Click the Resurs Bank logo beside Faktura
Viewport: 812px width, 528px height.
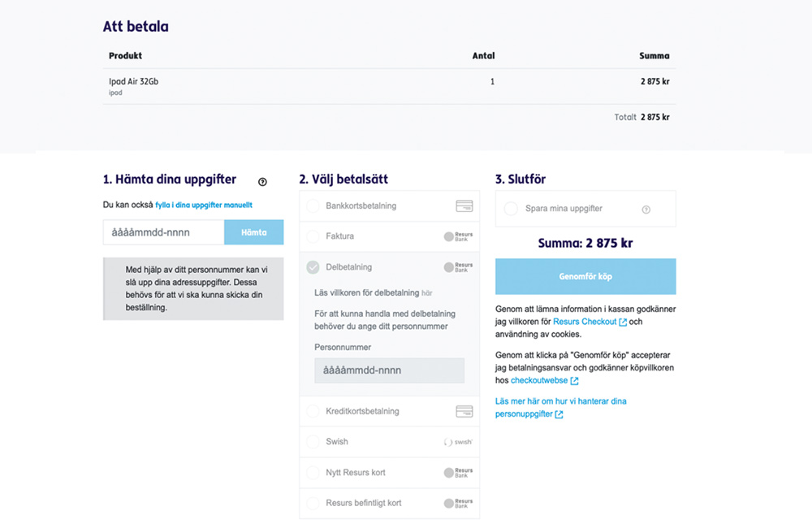click(x=458, y=236)
